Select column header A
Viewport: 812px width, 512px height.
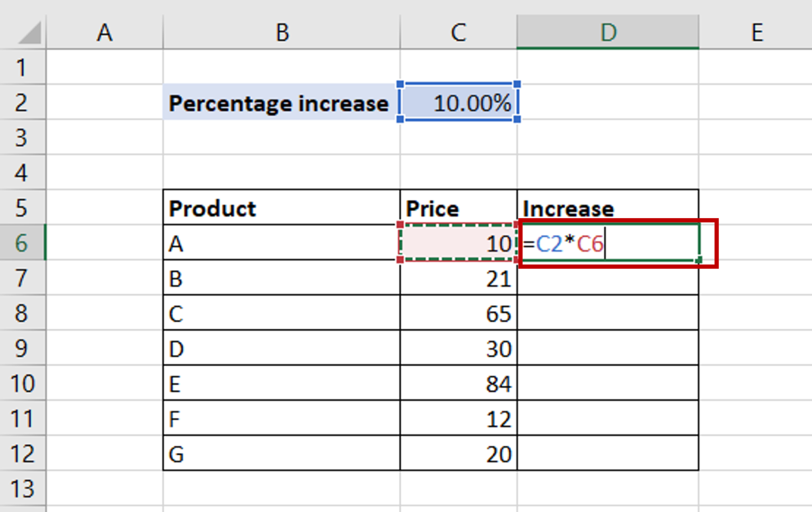click(x=104, y=33)
